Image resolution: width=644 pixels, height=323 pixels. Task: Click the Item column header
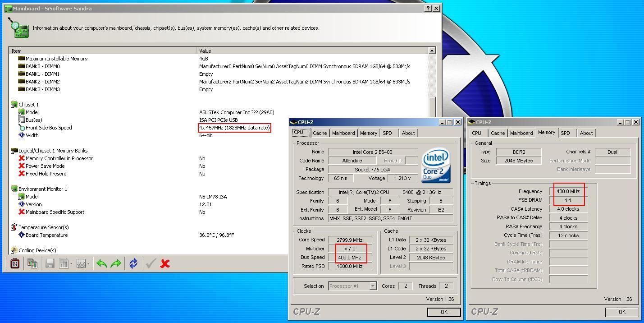[102, 51]
